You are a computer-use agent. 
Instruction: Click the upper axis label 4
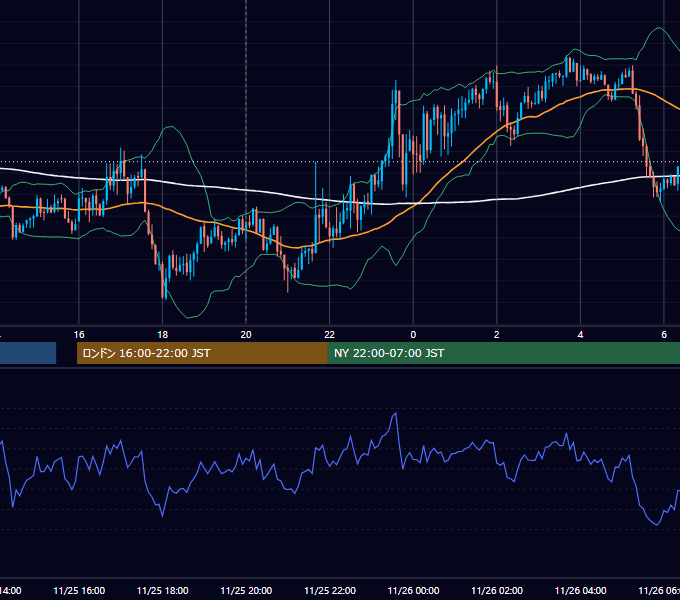coord(580,335)
